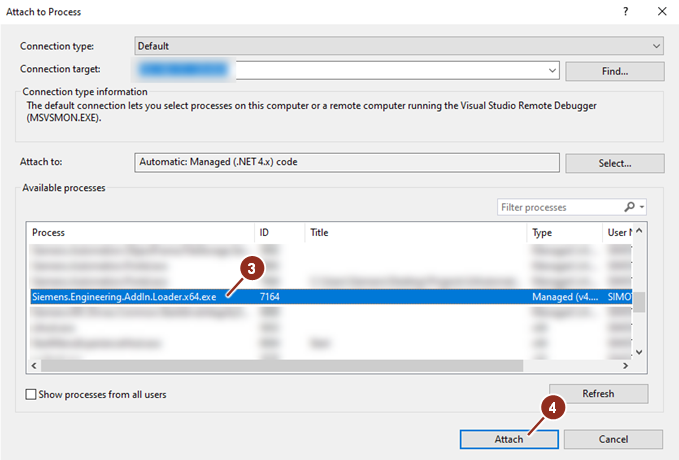Expand the Connection target dropdown arrow
This screenshot has width=679, height=460.
point(552,70)
